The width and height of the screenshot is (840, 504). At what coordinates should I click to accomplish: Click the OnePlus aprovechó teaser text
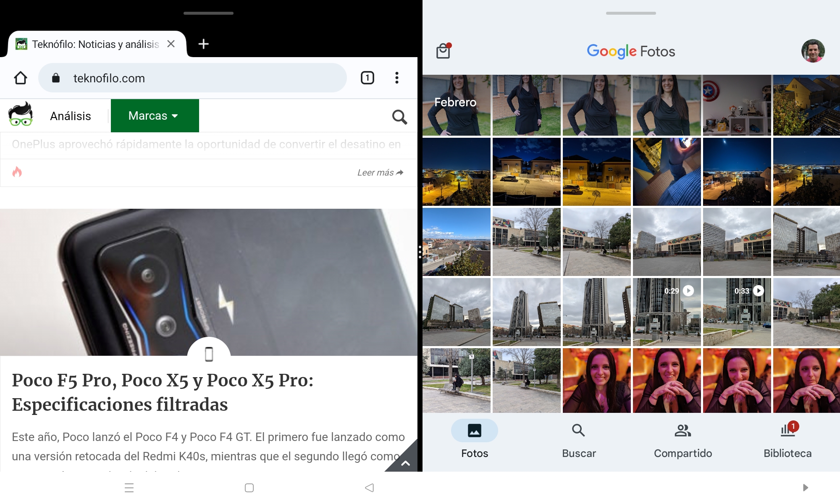[x=206, y=144]
